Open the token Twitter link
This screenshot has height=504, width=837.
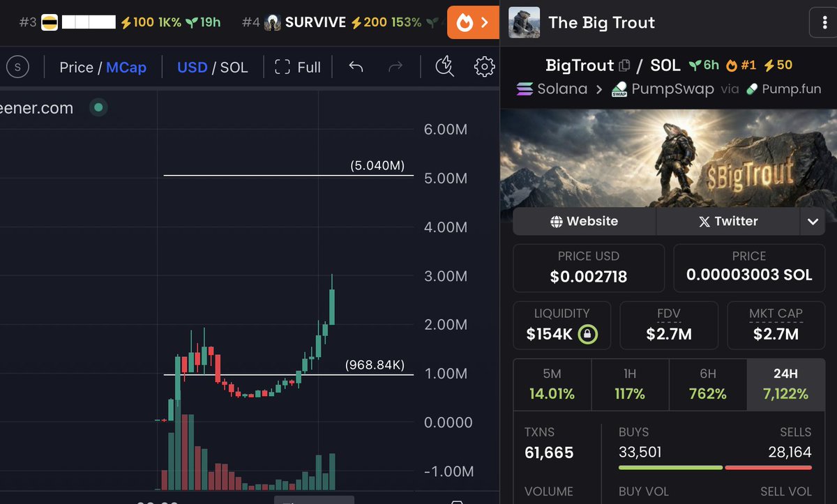(x=728, y=221)
